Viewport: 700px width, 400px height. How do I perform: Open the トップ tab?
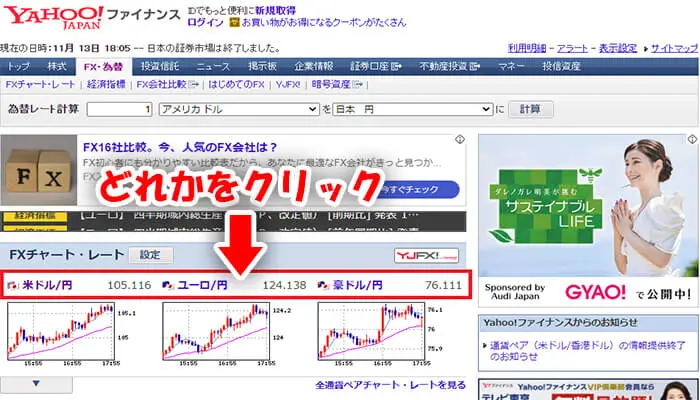point(19,67)
